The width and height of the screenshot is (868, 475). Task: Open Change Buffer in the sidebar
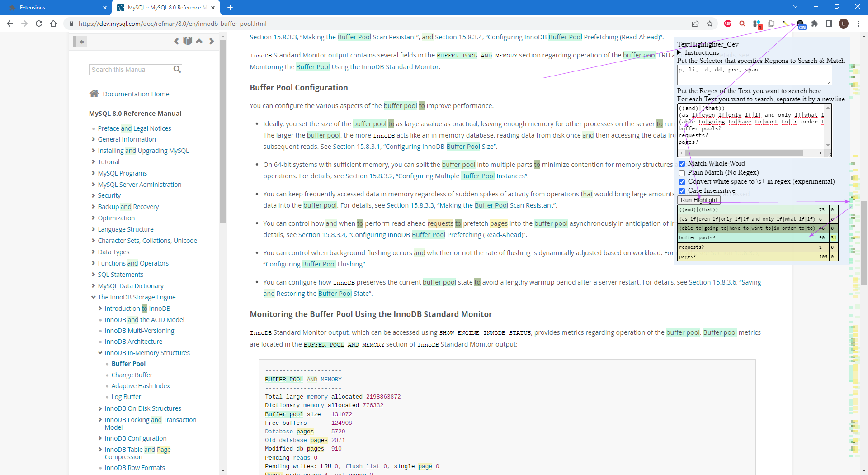(132, 375)
